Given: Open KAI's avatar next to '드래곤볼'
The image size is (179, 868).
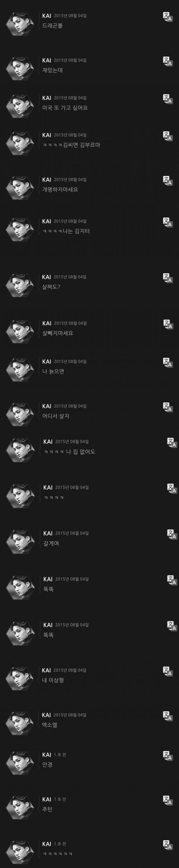Looking at the screenshot, I should pyautogui.click(x=22, y=26).
